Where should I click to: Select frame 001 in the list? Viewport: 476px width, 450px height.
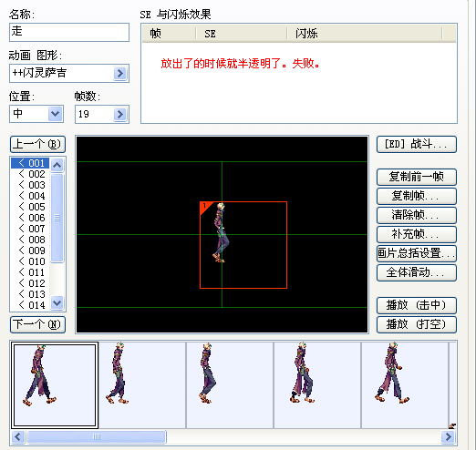pos(30,163)
